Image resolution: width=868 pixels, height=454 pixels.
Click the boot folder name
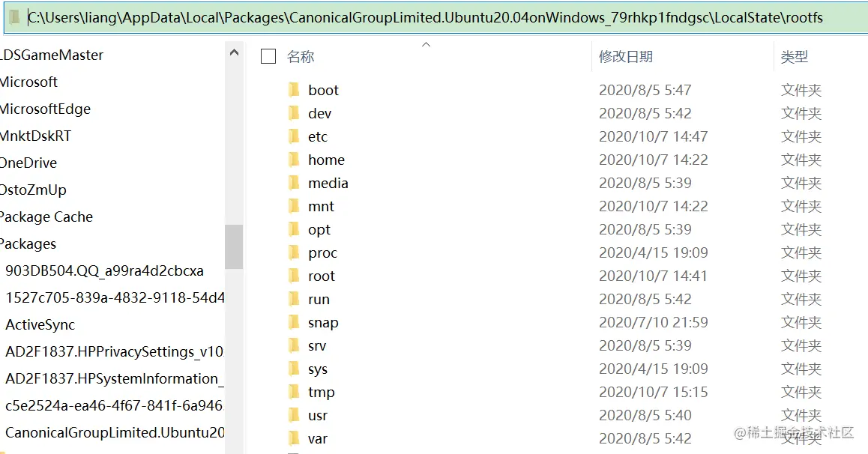pos(323,90)
